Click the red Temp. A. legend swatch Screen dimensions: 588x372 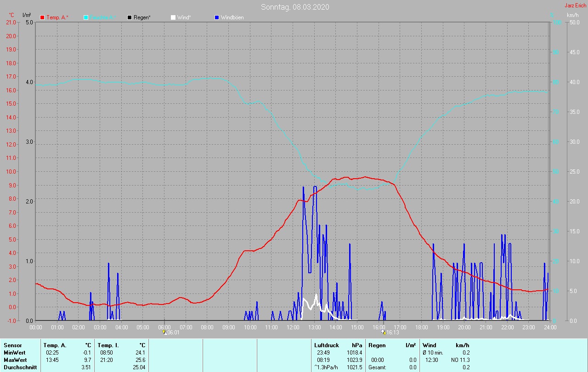point(42,17)
